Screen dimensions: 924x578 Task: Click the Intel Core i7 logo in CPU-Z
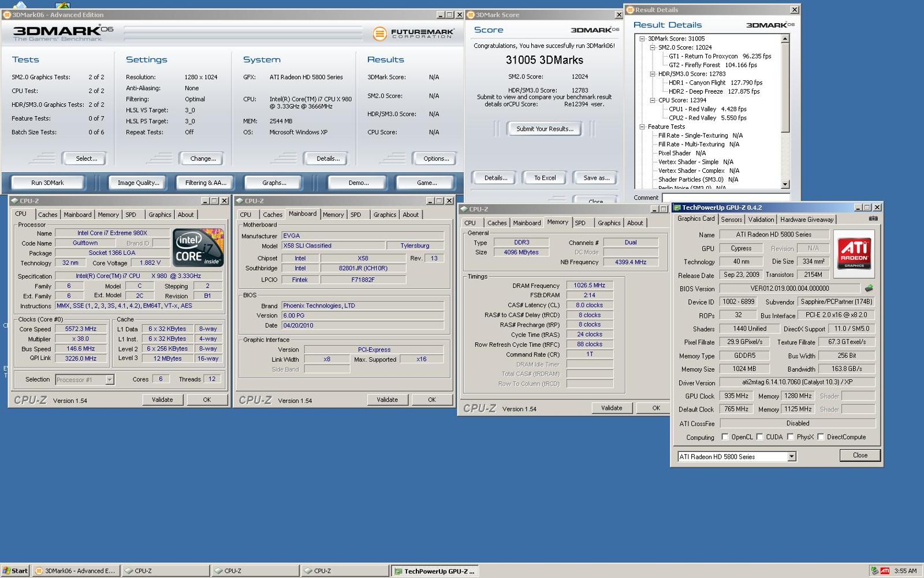point(198,247)
